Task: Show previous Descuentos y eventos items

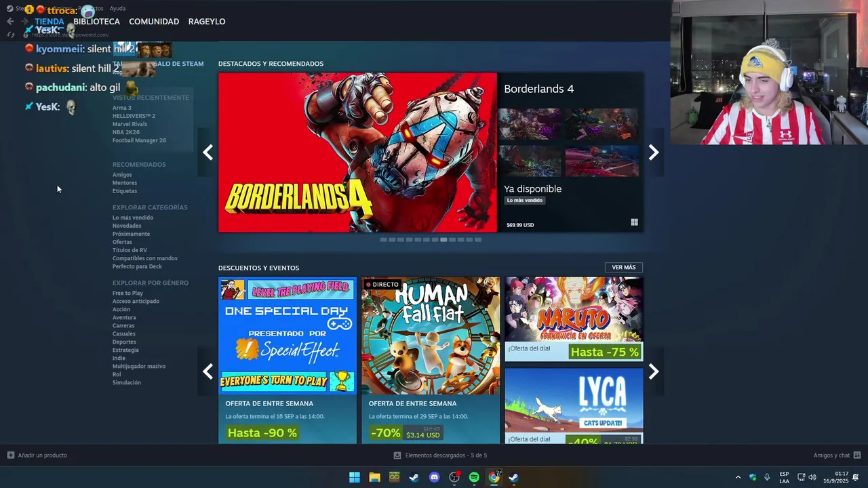Action: pos(208,371)
